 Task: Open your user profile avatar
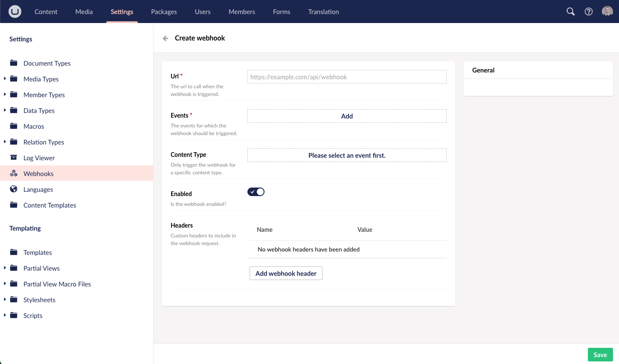607,12
